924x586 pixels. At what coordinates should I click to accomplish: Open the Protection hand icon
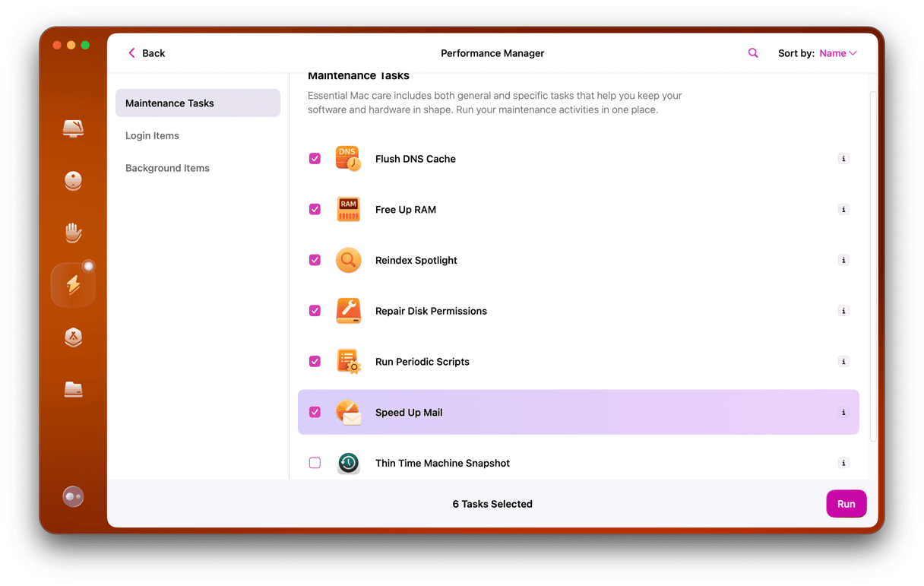pyautogui.click(x=73, y=233)
